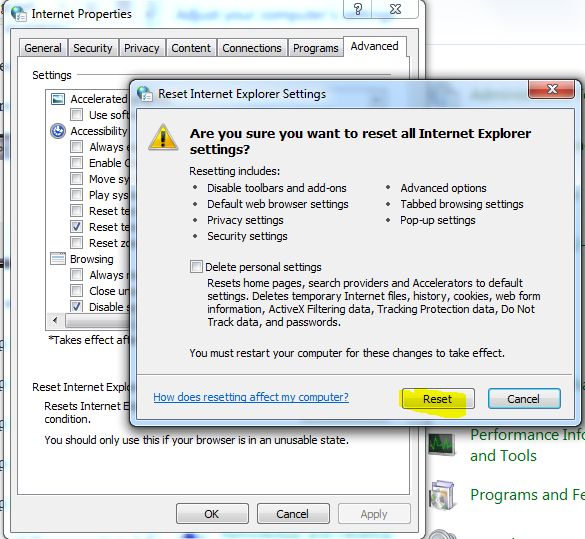Toggle the 'Play sys...' checkbox
This screenshot has width=585, height=539.
pos(76,195)
